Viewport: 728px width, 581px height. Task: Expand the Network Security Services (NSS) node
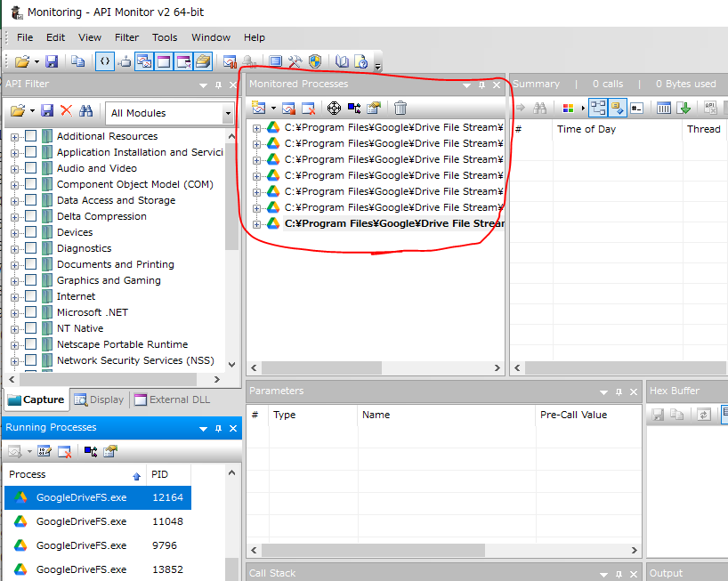tap(14, 361)
